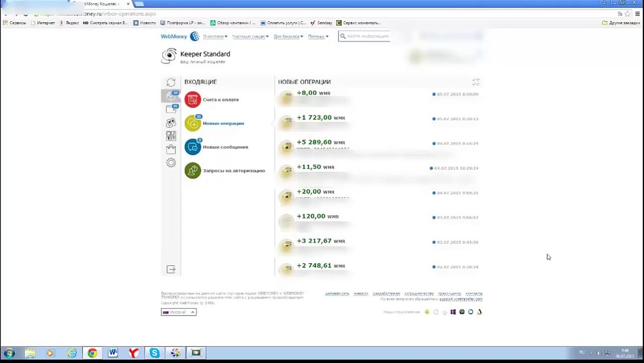Screen dimensions: 644x363
Task: Open Google Chrome from the taskbar
Action: pyautogui.click(x=92, y=353)
